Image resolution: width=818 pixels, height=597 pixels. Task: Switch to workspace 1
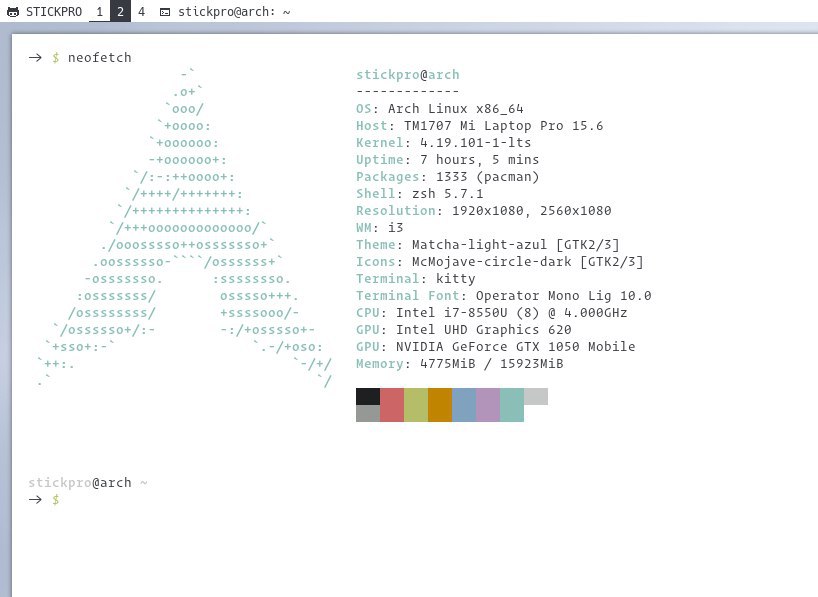[99, 11]
